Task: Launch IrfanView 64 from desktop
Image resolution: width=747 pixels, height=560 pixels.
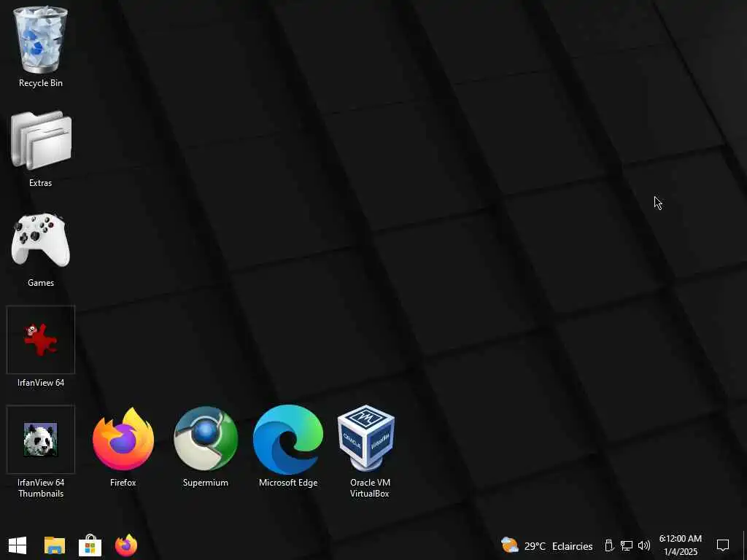Action: click(41, 340)
